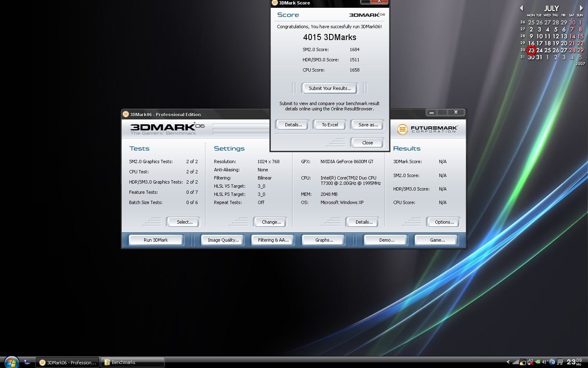Click the JULY month heading in calendar
Viewport: 588px width, 368px height.
[x=551, y=8]
